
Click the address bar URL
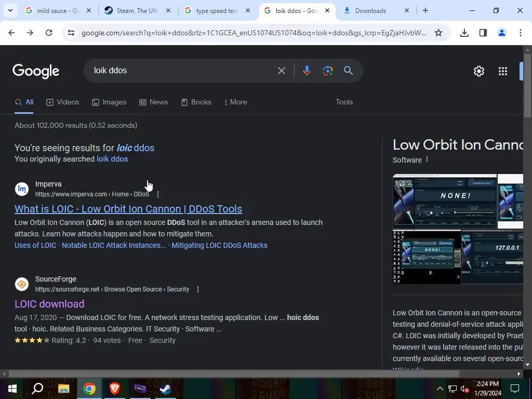pos(254,33)
